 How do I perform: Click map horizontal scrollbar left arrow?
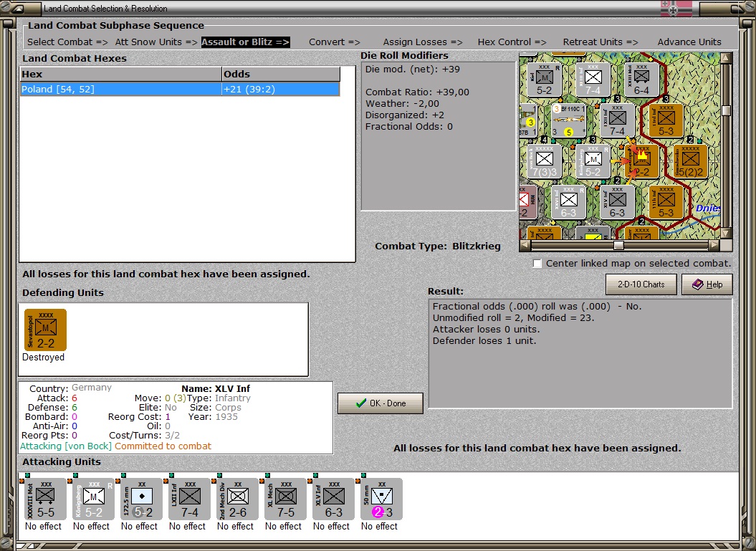click(x=525, y=245)
